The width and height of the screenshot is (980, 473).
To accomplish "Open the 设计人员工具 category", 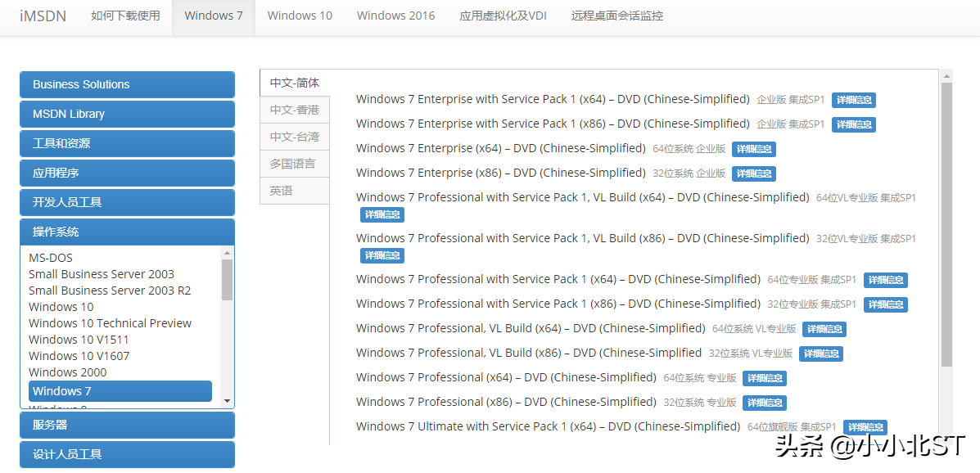I will tap(127, 454).
